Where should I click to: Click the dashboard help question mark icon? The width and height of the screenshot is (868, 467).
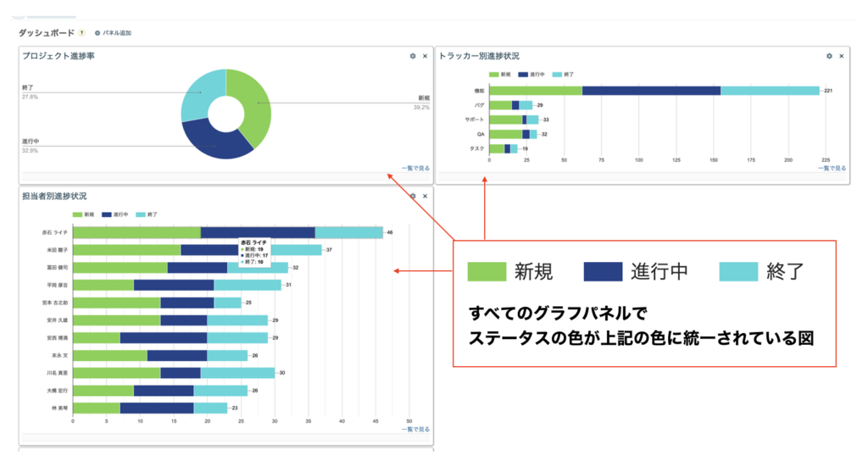pyautogui.click(x=81, y=33)
